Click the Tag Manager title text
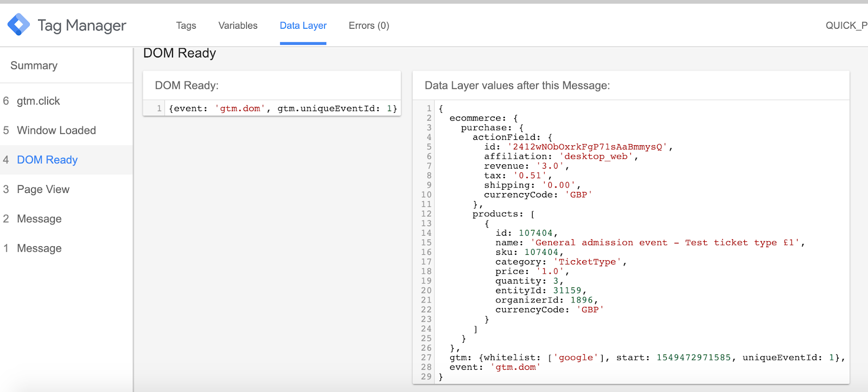This screenshot has width=868, height=392. [x=82, y=25]
